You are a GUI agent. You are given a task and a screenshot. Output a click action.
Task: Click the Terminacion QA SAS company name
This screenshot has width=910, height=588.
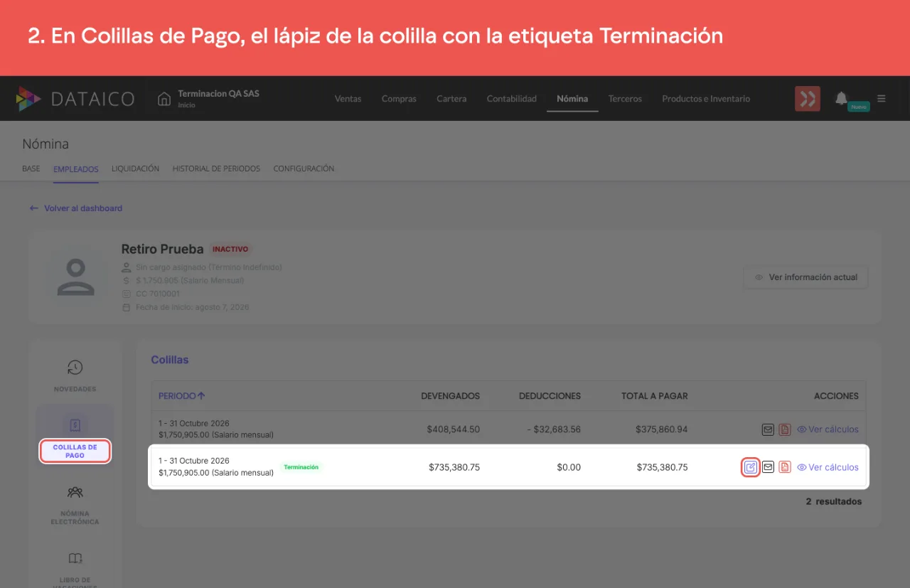point(218,94)
